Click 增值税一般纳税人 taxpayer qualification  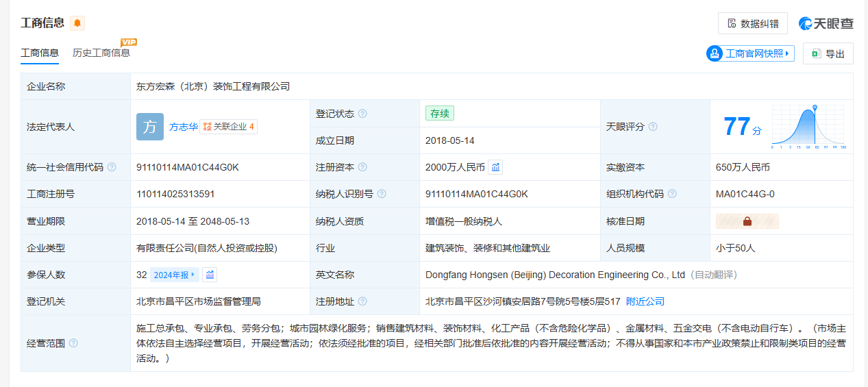coord(464,221)
